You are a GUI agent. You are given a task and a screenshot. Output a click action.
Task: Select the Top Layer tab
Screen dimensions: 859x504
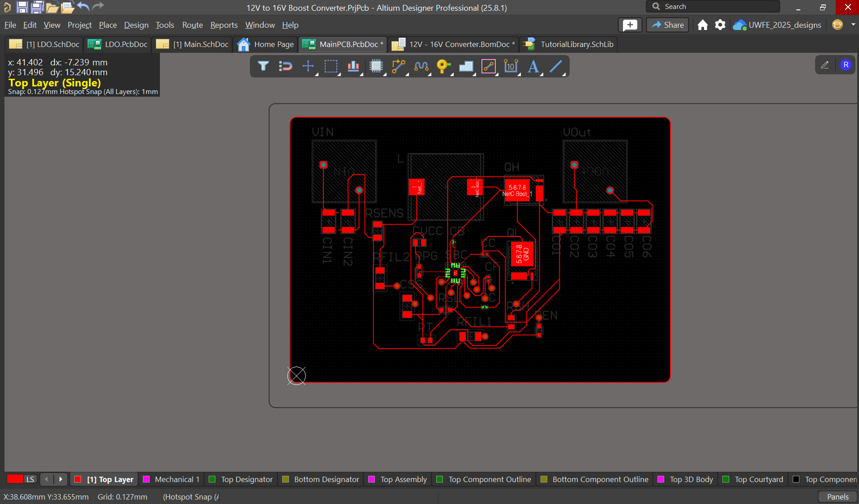tap(104, 479)
